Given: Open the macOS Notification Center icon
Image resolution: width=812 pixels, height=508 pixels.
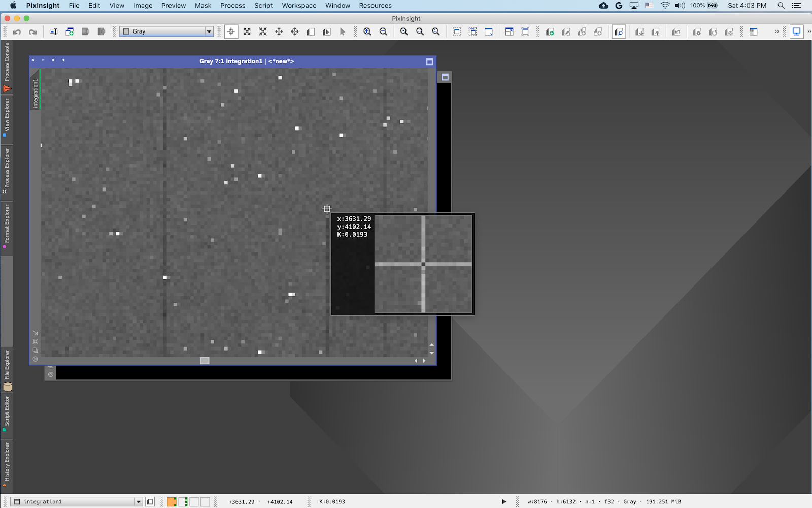Looking at the screenshot, I should 797,5.
